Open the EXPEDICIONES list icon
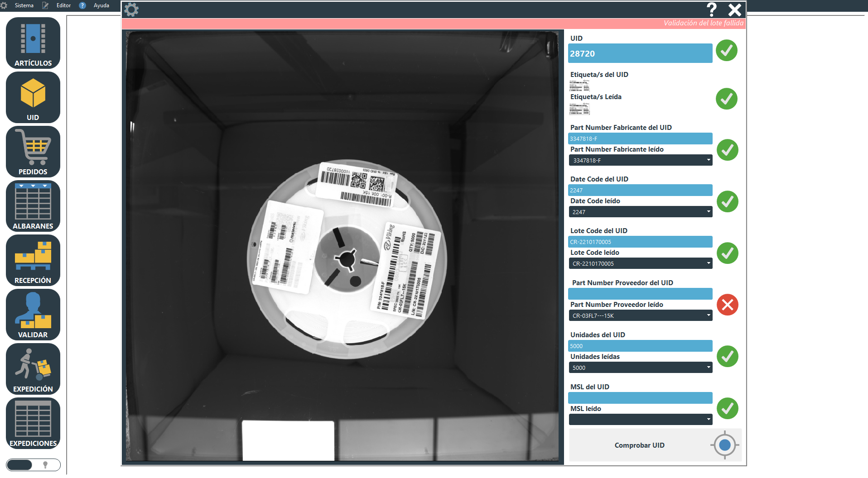The image size is (868, 478). coord(33,423)
